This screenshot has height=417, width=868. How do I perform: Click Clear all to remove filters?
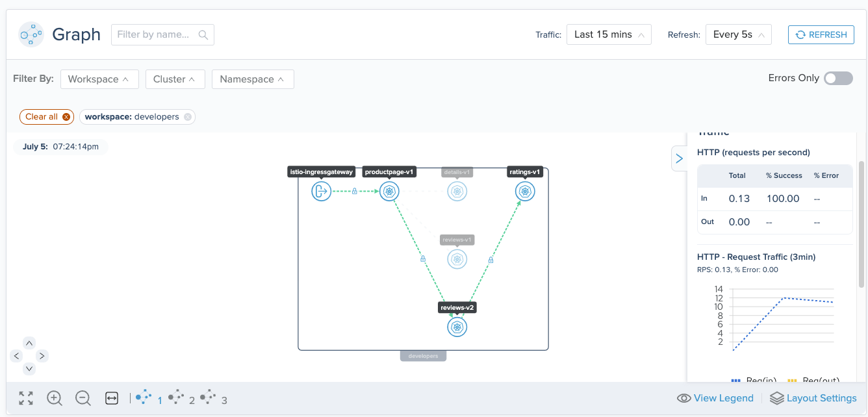coord(46,116)
